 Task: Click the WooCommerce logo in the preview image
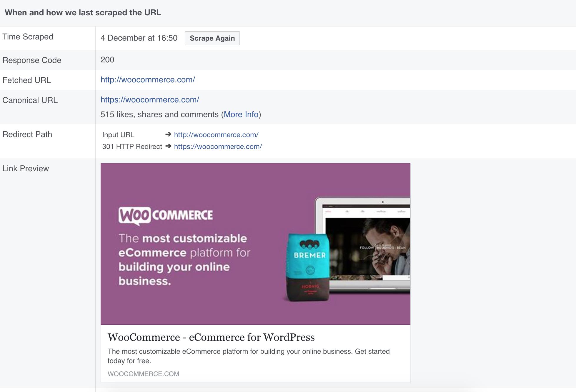[x=166, y=216]
